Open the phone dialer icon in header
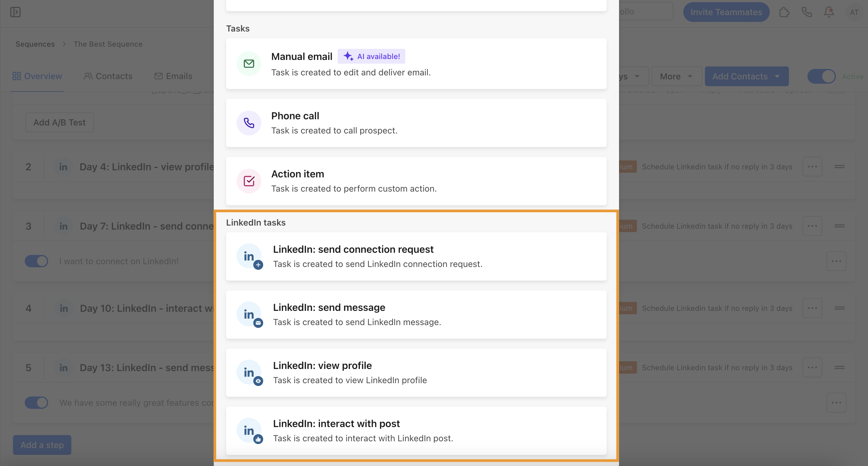The image size is (868, 466). [x=807, y=12]
